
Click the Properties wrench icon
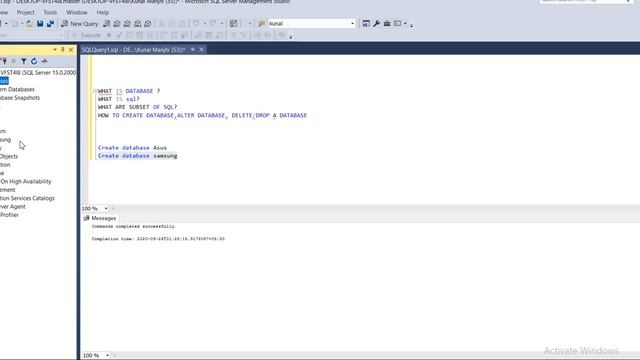[x=376, y=24]
